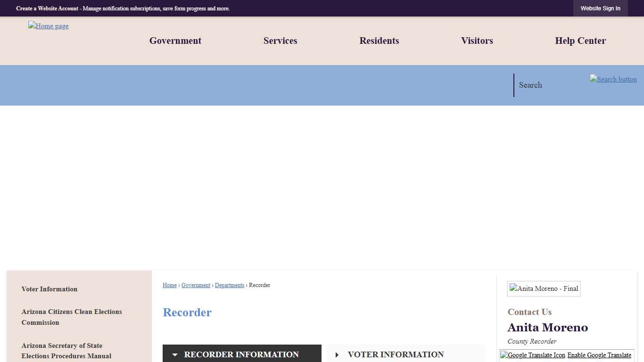Click Create a Website Account link

(x=47, y=8)
